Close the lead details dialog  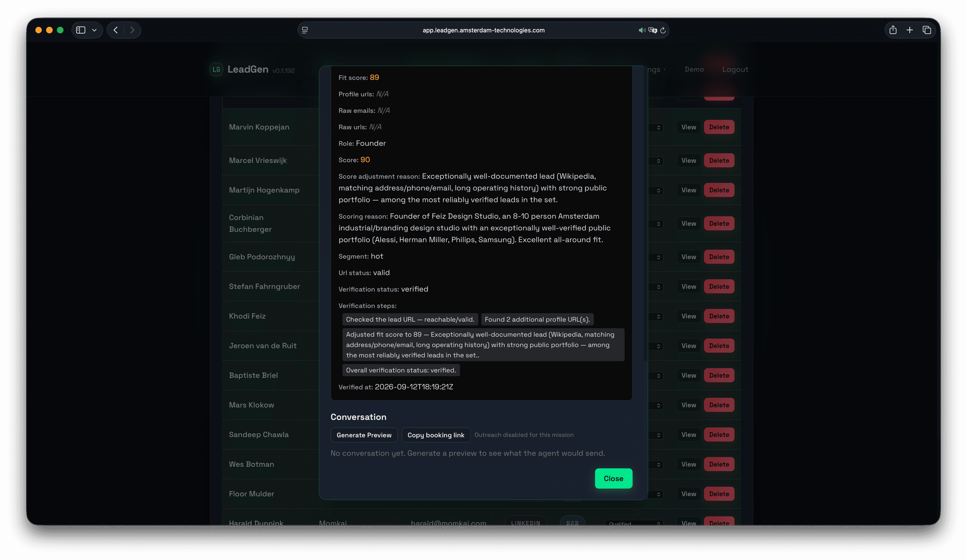click(614, 478)
